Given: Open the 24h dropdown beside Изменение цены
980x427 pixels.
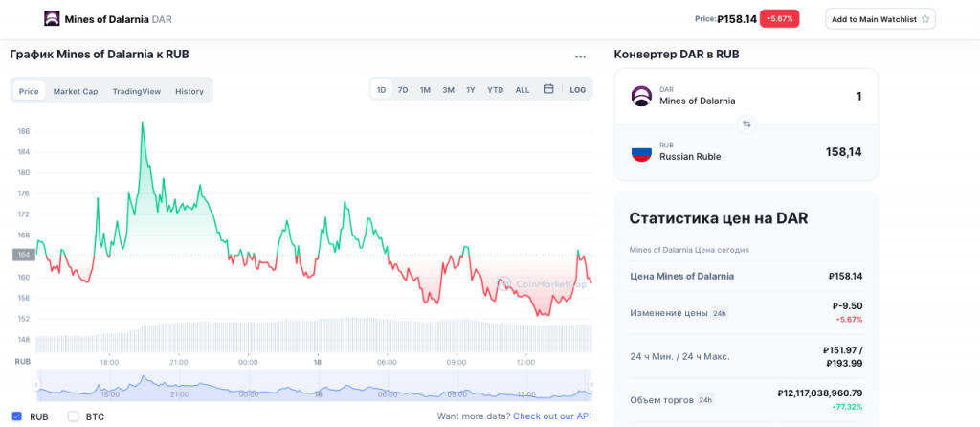Looking at the screenshot, I should coord(719,313).
